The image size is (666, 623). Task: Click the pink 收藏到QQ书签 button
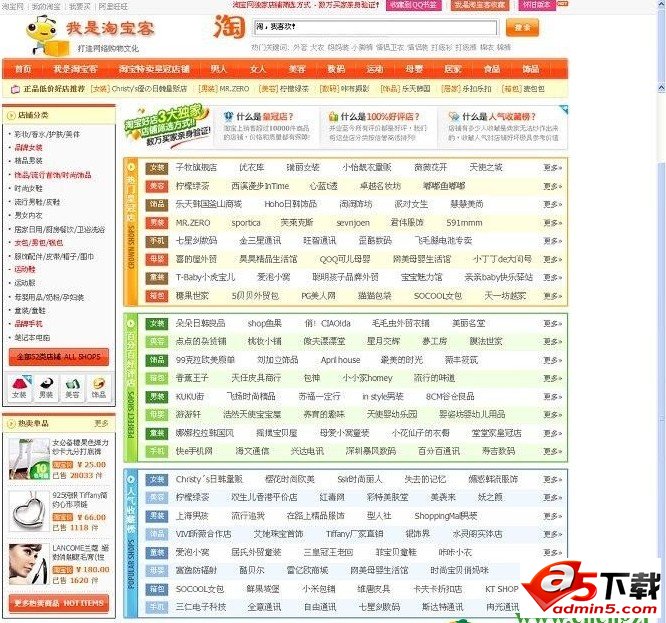(414, 5)
